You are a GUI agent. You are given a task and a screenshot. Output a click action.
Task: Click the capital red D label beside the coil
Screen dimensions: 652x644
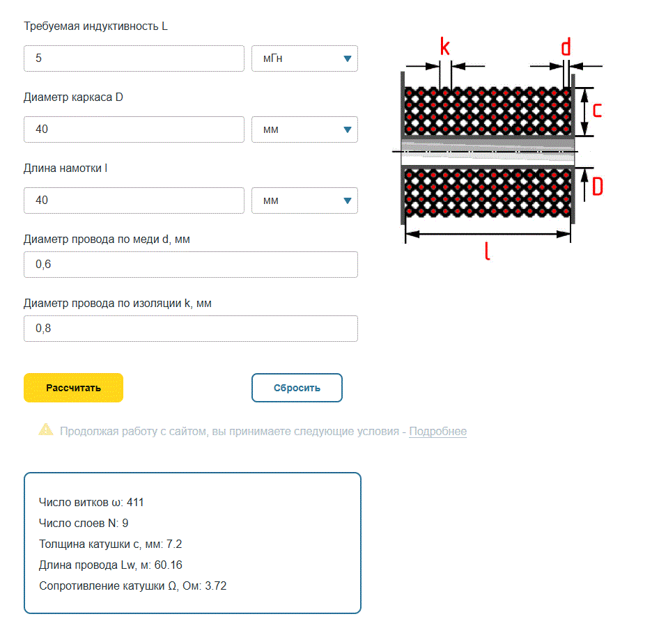[597, 187]
